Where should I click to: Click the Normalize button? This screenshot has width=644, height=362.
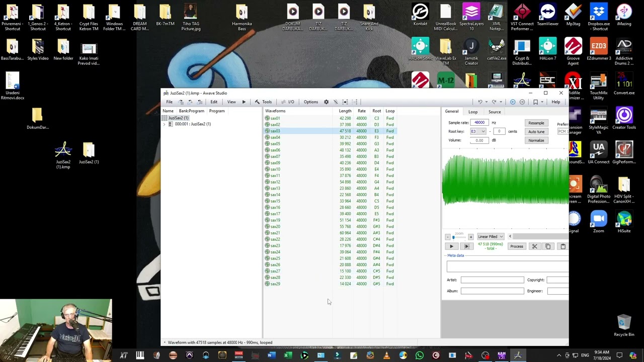(x=536, y=140)
